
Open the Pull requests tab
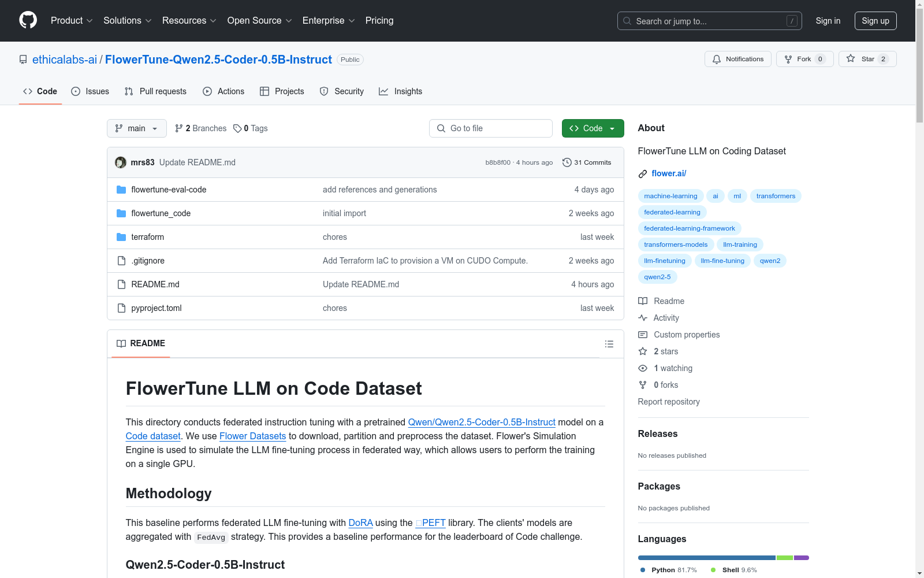(x=155, y=91)
